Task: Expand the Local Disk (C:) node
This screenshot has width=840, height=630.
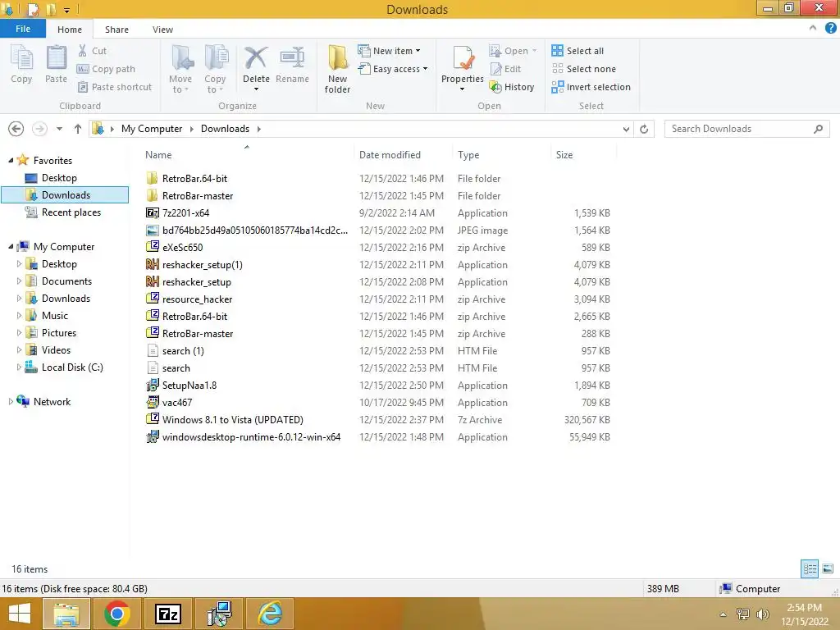Action: (x=20, y=367)
